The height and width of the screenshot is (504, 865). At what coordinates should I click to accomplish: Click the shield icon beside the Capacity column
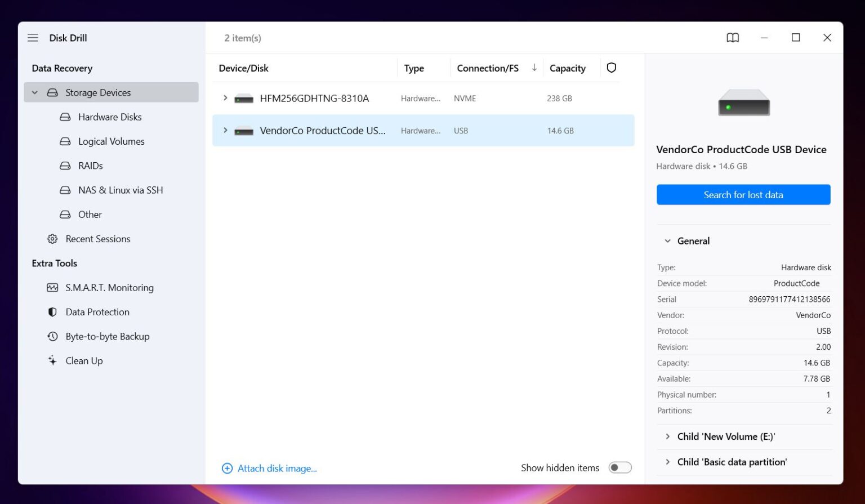[x=612, y=68]
